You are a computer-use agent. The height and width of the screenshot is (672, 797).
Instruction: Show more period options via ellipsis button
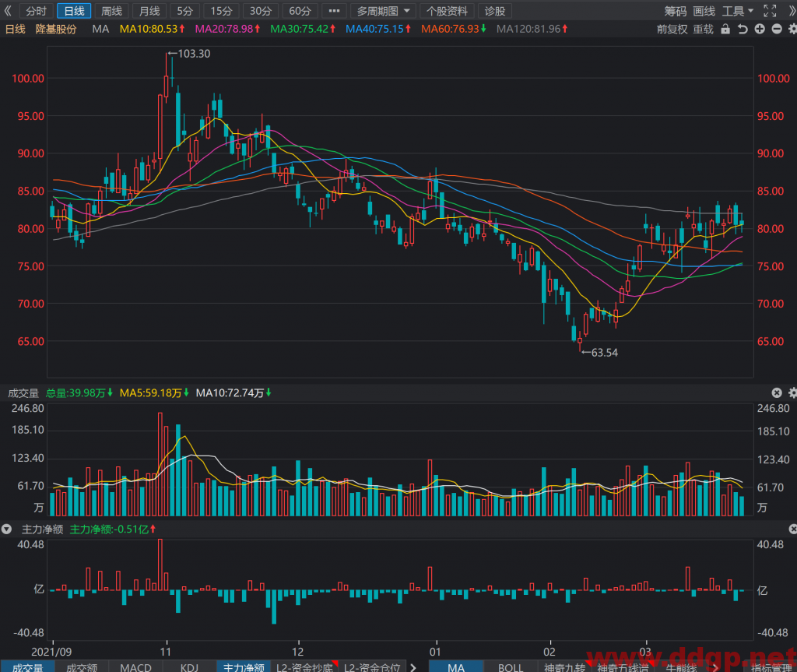[334, 11]
